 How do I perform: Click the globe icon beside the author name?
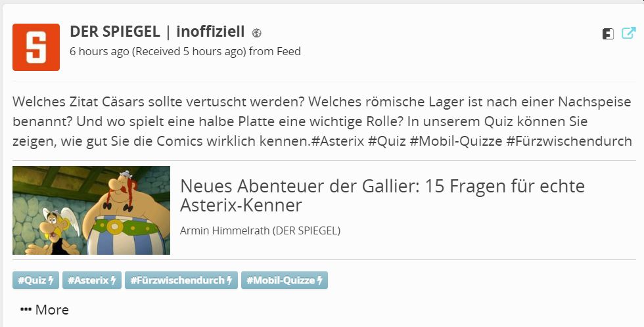[257, 33]
